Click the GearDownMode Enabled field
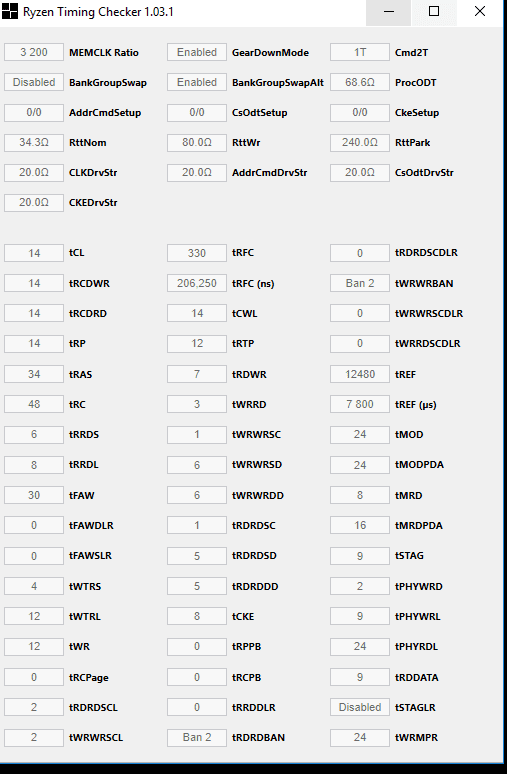The image size is (507, 774). [197, 52]
